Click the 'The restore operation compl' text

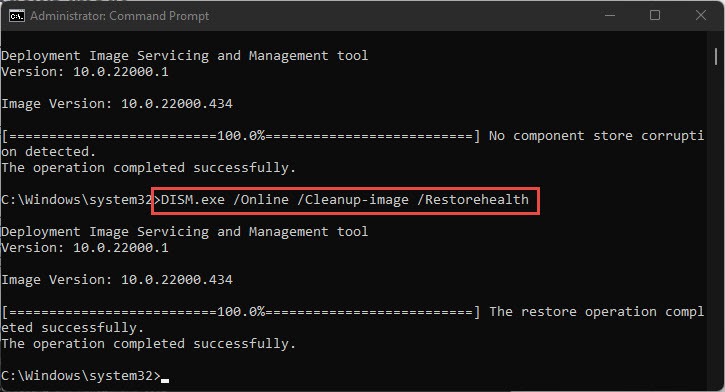tap(596, 312)
